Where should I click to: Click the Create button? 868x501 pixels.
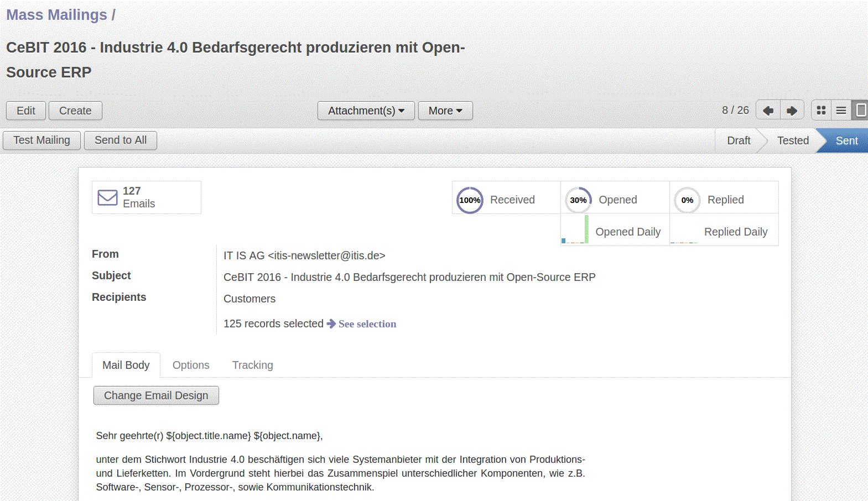75,111
